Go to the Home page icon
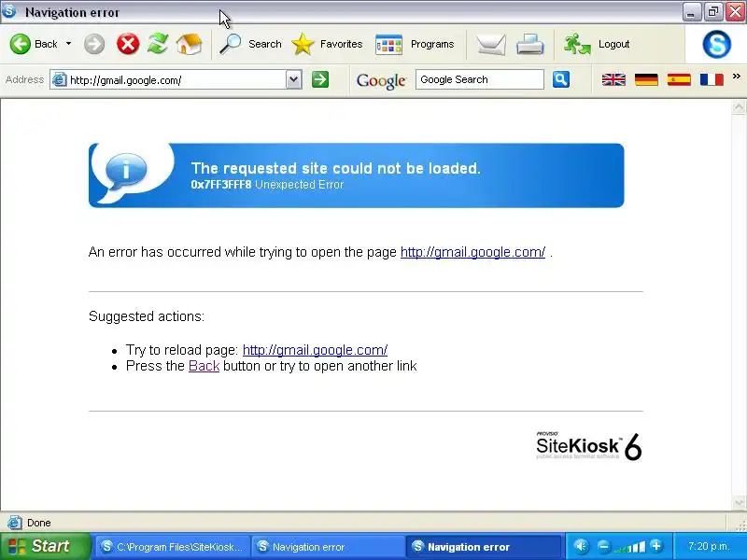 coord(189,44)
